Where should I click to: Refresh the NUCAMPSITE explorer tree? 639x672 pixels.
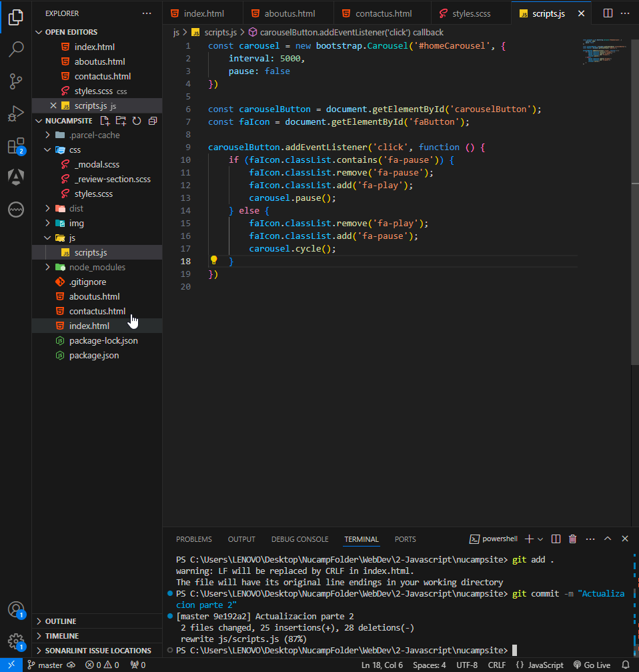coord(137,121)
